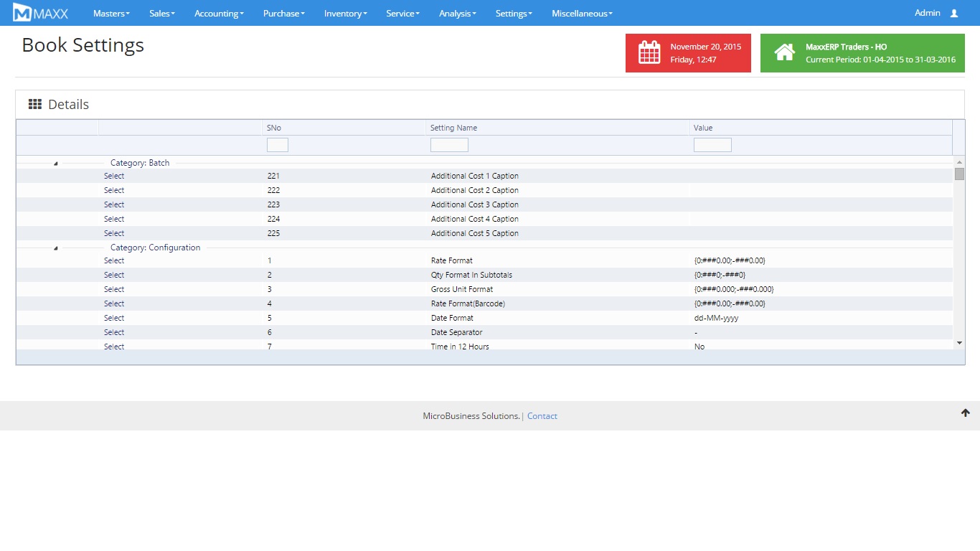Expand the Settings menu
Screen dimensions: 980x551
pyautogui.click(x=514, y=14)
